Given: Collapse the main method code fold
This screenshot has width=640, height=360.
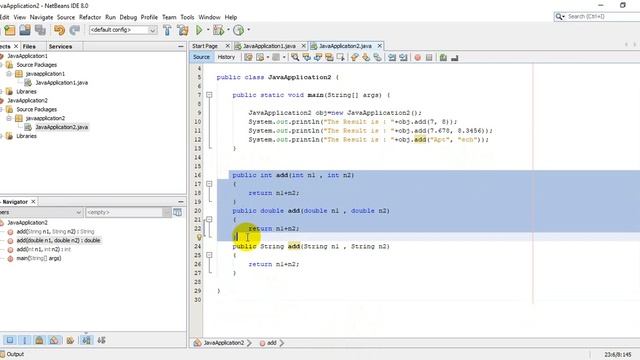Looking at the screenshot, I should [209, 95].
